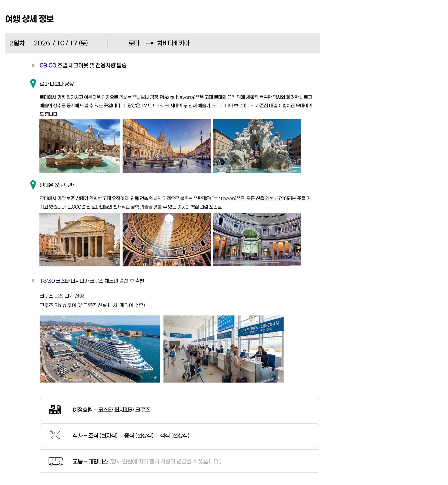The width and height of the screenshot is (448, 485).
Task: Click the 예정호텔 코스타 퍼시피카 크루즈 box
Action: point(179,409)
